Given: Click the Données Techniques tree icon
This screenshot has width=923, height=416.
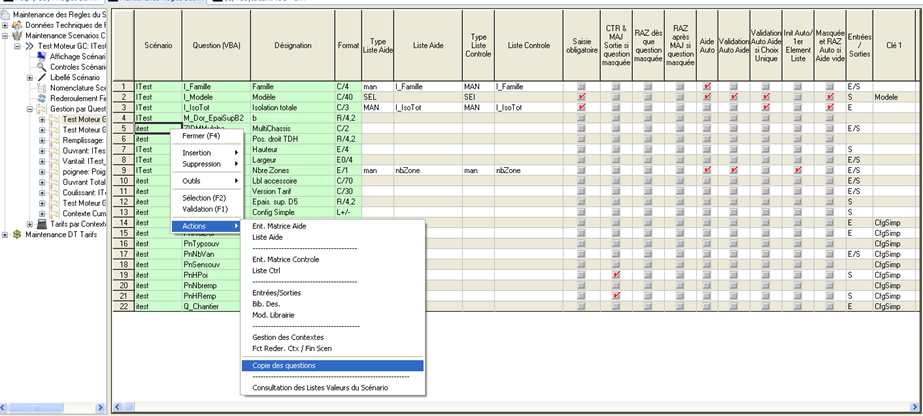Looking at the screenshot, I should (17, 25).
